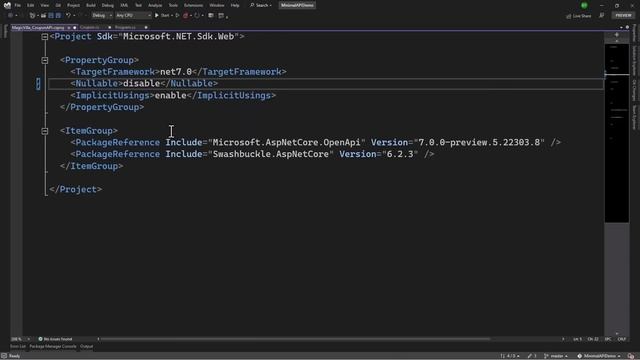Click the PREVIEW button
This screenshot has height=360, width=640.
coord(623,16)
